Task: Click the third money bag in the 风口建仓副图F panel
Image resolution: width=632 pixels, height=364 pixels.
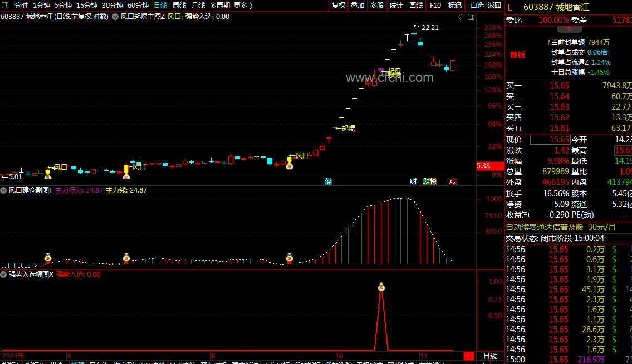Action: tap(290, 258)
